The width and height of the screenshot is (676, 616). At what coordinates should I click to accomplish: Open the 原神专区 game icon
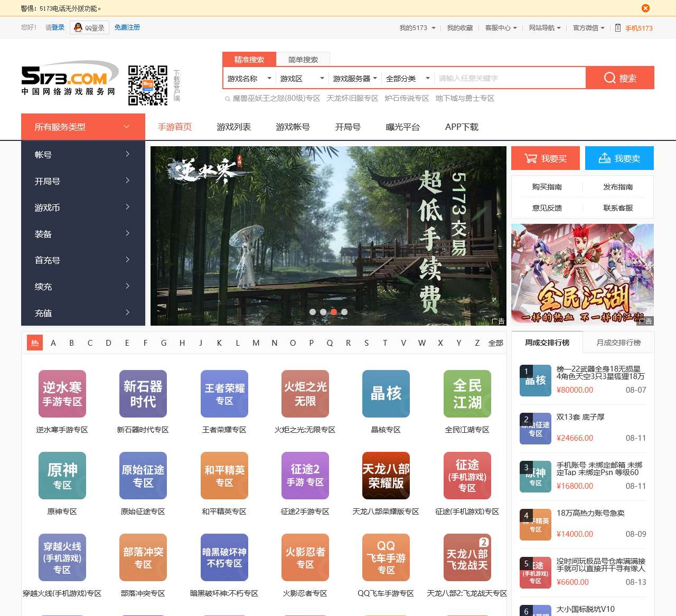point(62,476)
